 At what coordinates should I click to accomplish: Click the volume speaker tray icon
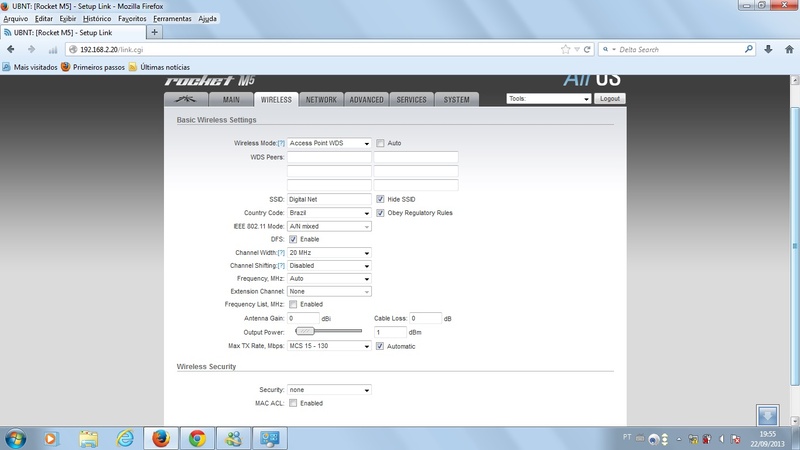tap(721, 439)
